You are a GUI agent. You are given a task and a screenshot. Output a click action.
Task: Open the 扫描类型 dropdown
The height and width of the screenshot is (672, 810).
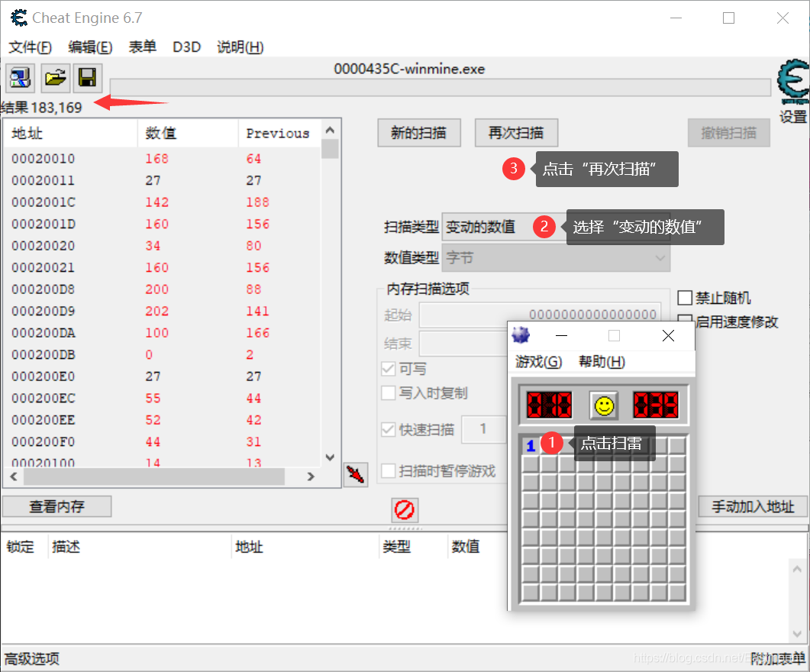(x=556, y=227)
